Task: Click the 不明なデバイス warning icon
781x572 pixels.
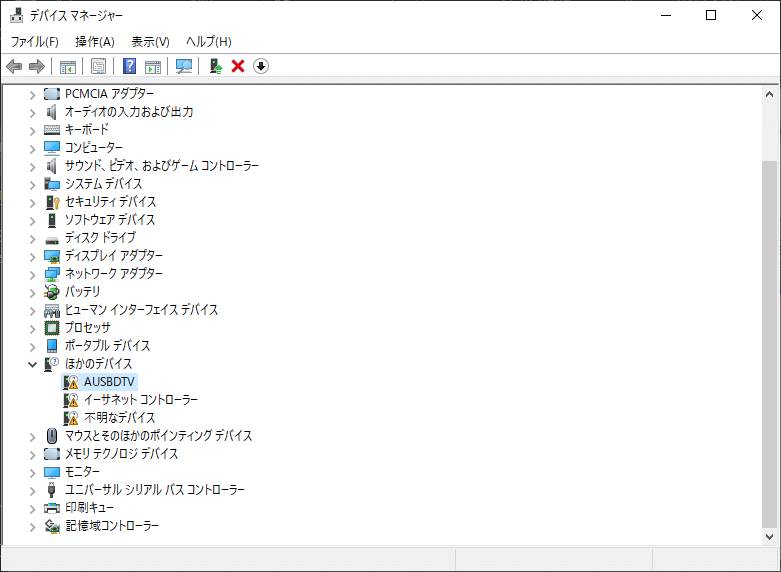Action: pos(71,418)
